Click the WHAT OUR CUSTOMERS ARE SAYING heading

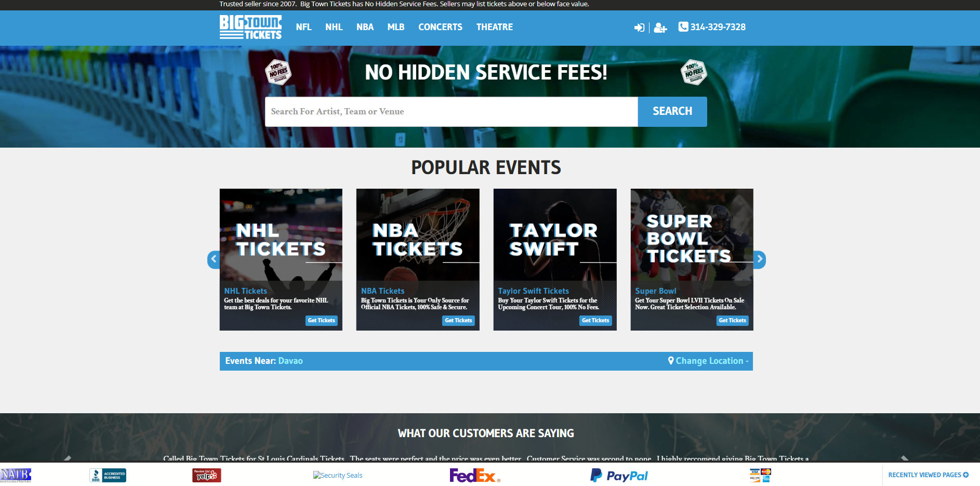click(486, 433)
